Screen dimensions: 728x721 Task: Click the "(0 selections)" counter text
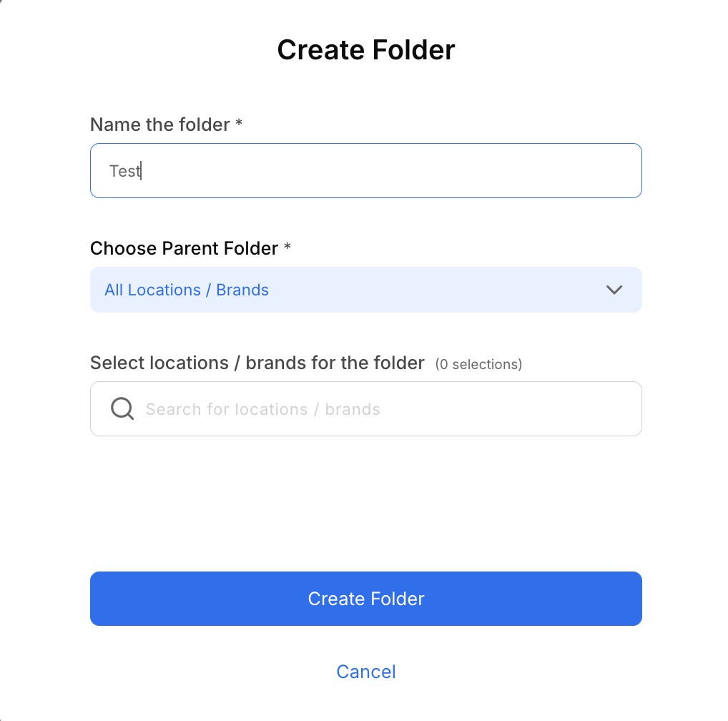click(478, 364)
